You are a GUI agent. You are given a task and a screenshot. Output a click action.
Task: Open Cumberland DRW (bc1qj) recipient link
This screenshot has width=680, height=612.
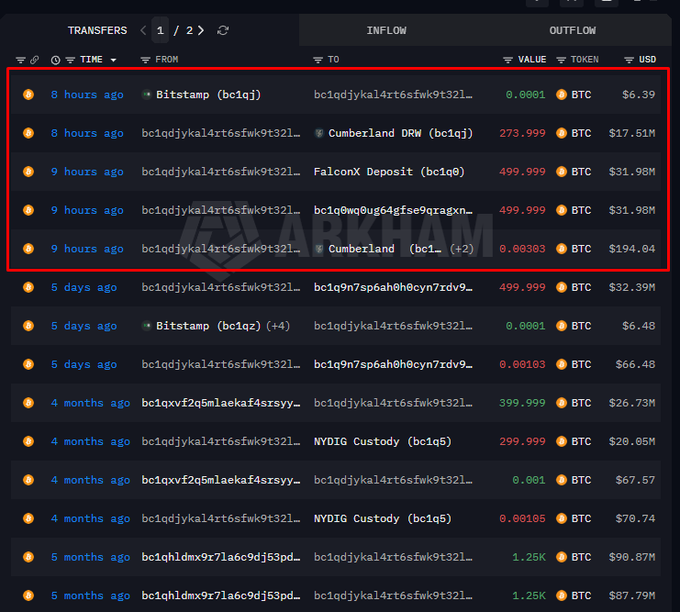point(400,133)
